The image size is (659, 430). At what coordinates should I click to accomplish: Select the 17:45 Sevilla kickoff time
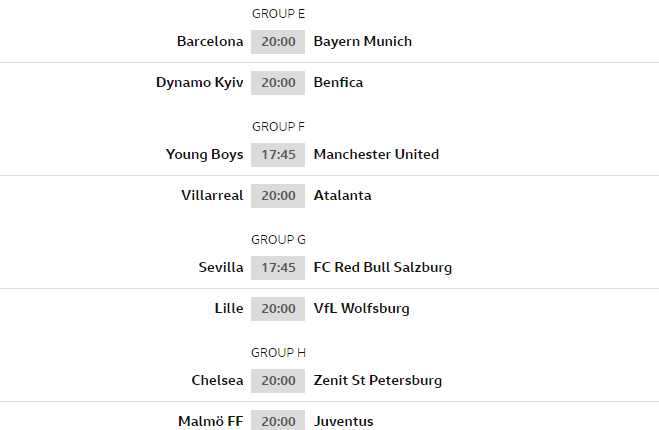278,267
